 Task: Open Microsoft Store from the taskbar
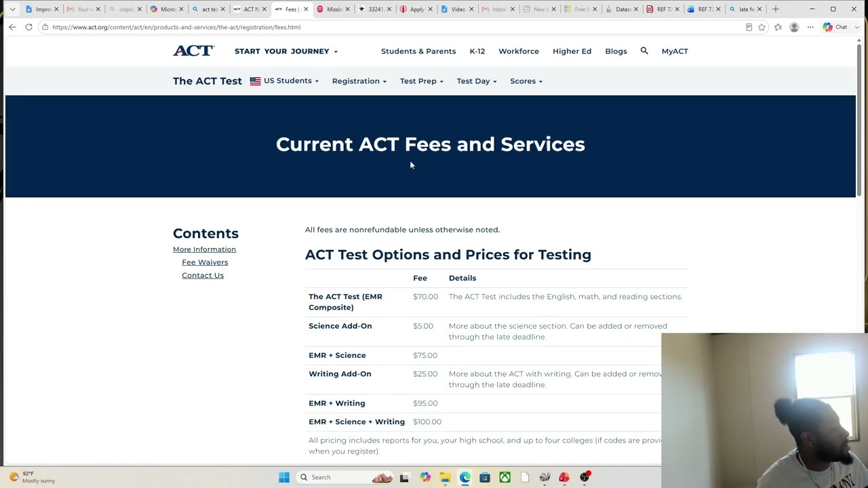pos(485,477)
